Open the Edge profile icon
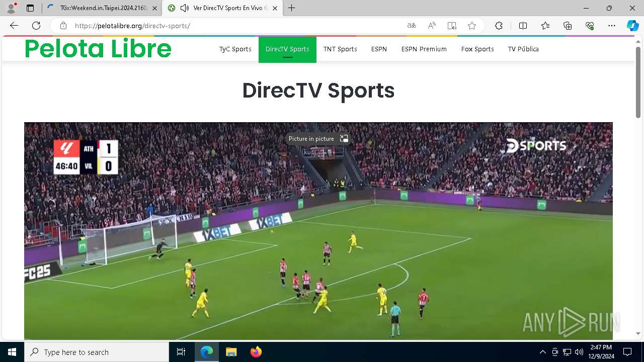Image resolution: width=644 pixels, height=362 pixels. (11, 8)
